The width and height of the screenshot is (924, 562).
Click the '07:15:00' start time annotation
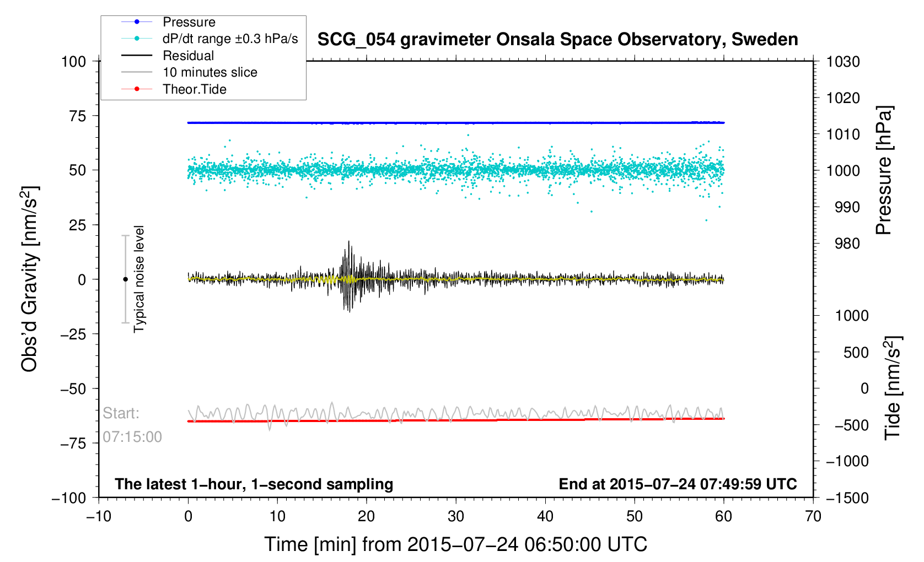tap(132, 437)
